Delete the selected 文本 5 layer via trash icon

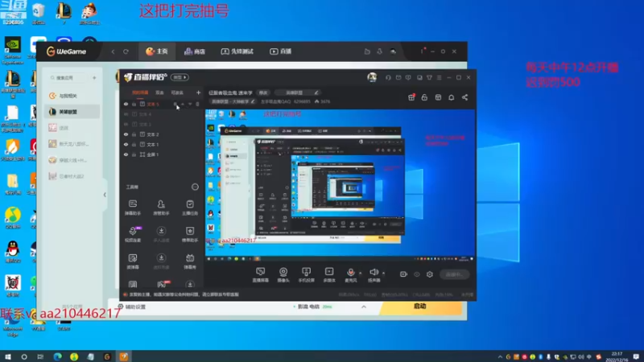click(x=197, y=105)
